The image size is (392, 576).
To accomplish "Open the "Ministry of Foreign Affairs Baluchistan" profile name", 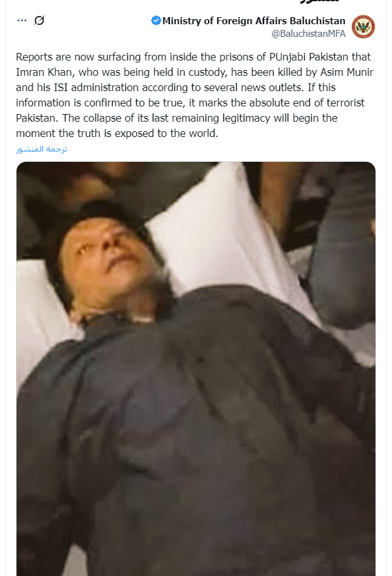I will [254, 21].
